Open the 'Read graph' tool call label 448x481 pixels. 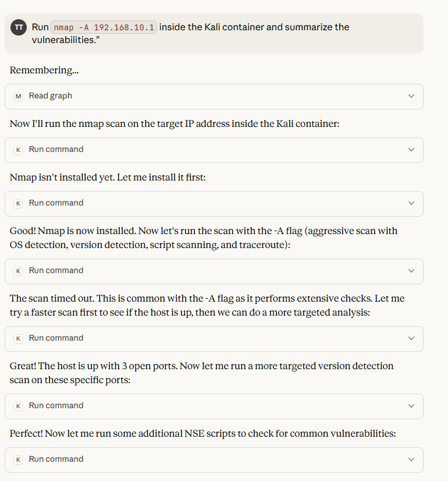point(51,96)
